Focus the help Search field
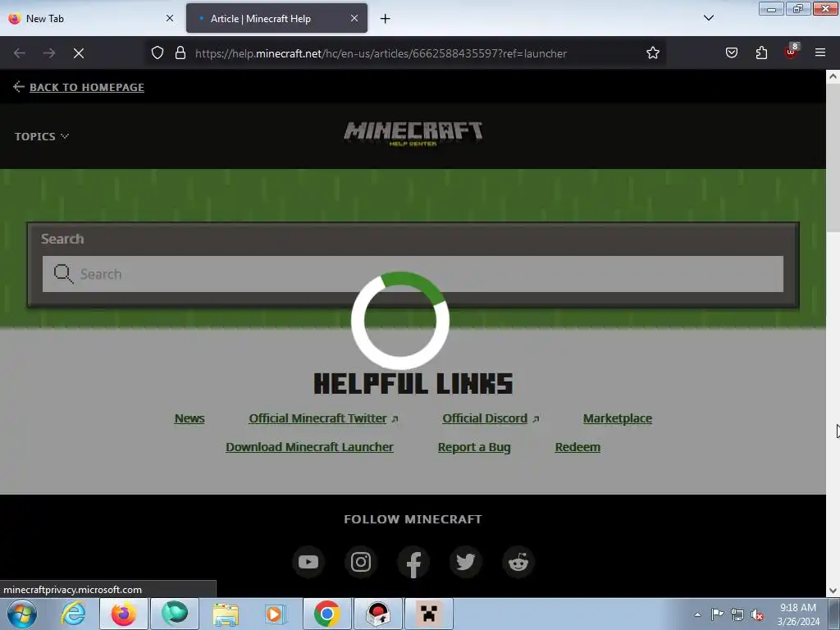The height and width of the screenshot is (630, 840). pos(413,274)
